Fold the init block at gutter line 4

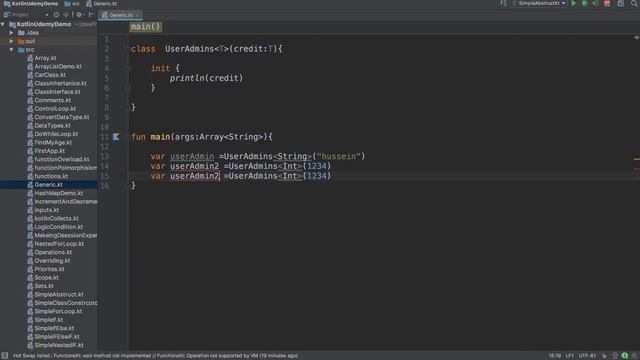click(x=128, y=69)
